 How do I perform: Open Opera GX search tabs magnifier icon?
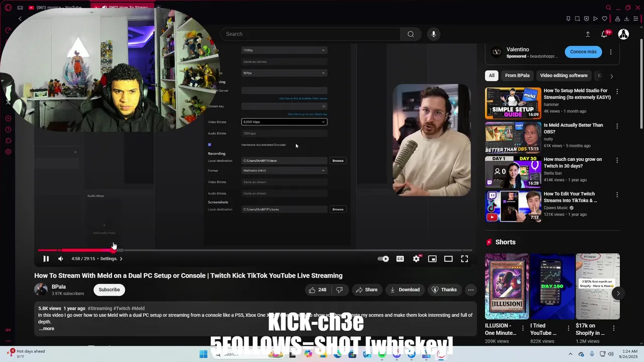pyautogui.click(x=608, y=8)
